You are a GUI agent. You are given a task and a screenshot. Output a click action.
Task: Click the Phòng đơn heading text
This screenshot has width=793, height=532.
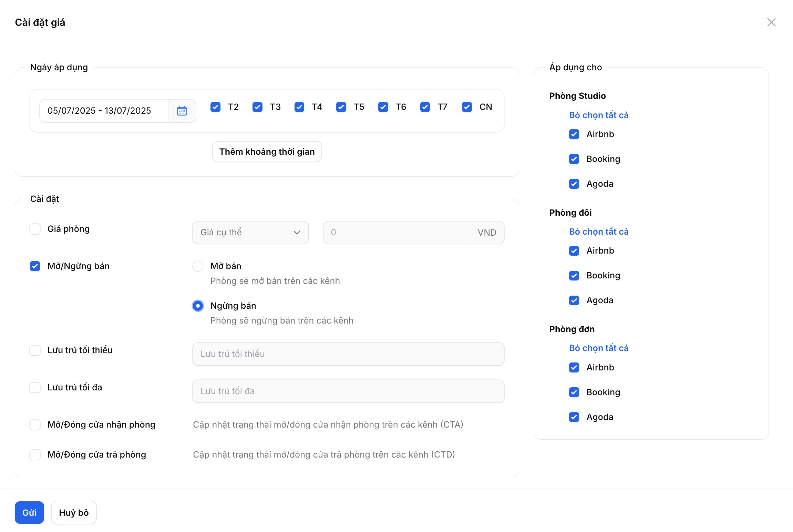[572, 329]
